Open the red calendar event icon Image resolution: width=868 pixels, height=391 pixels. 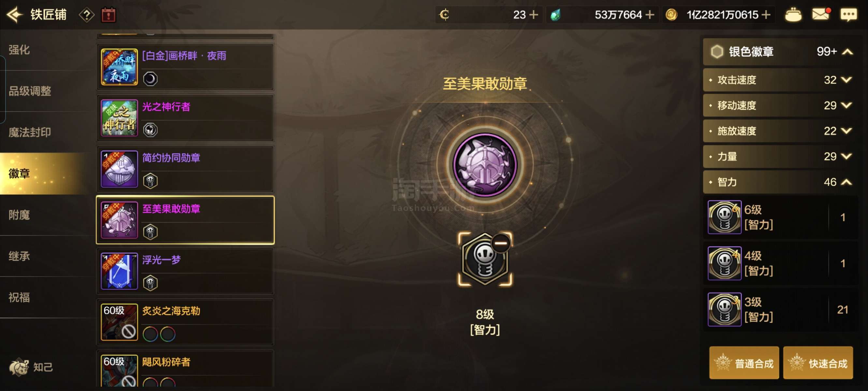tap(108, 15)
